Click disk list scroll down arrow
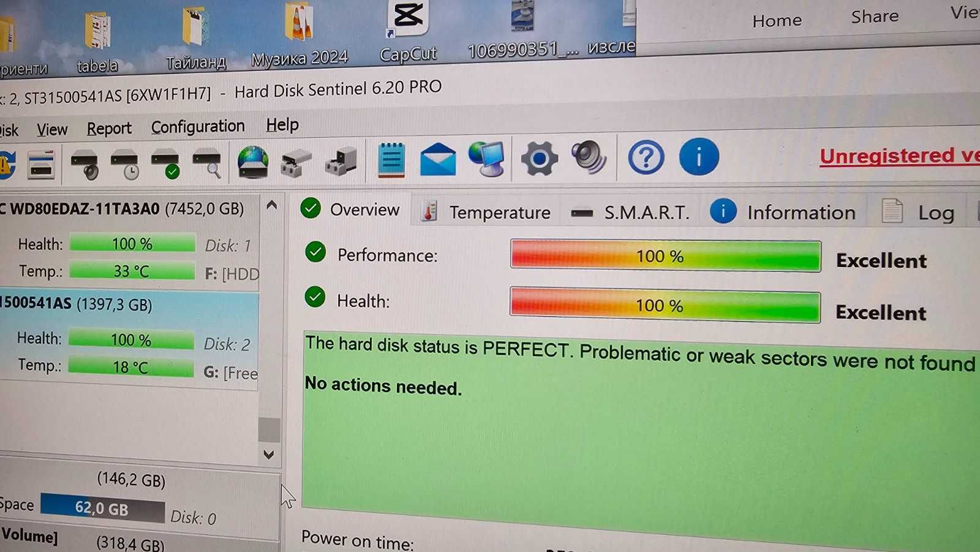This screenshot has height=552, width=980. point(268,455)
